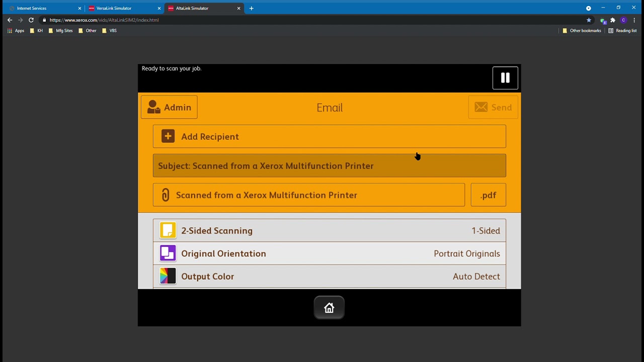Open the Chrome profile avatar
The width and height of the screenshot is (644, 362).
tap(623, 20)
